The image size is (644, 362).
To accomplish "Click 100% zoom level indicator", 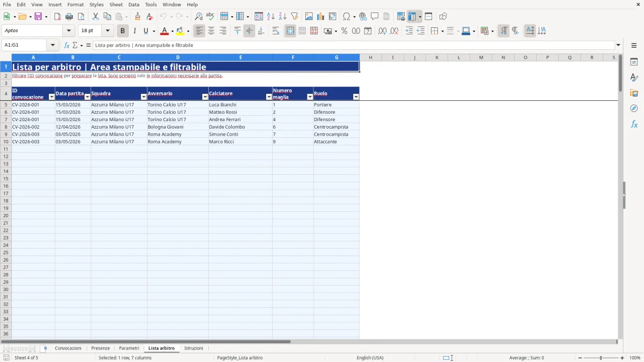I will (635, 358).
